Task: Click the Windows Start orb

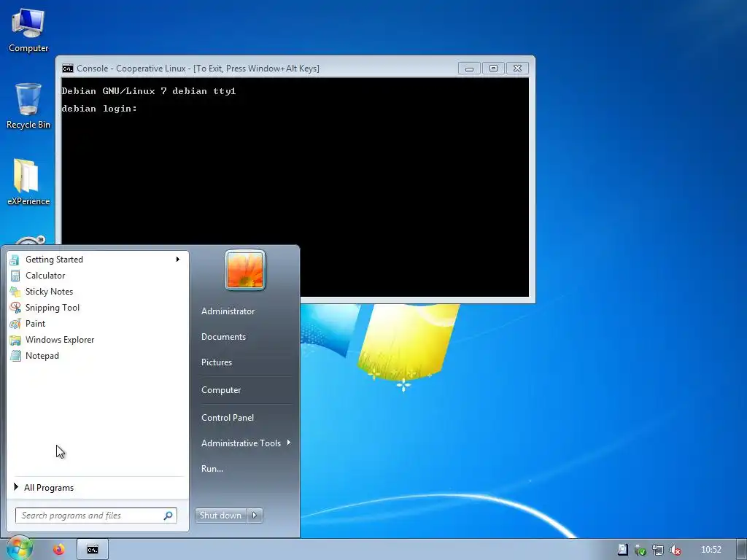Action: coord(19,548)
